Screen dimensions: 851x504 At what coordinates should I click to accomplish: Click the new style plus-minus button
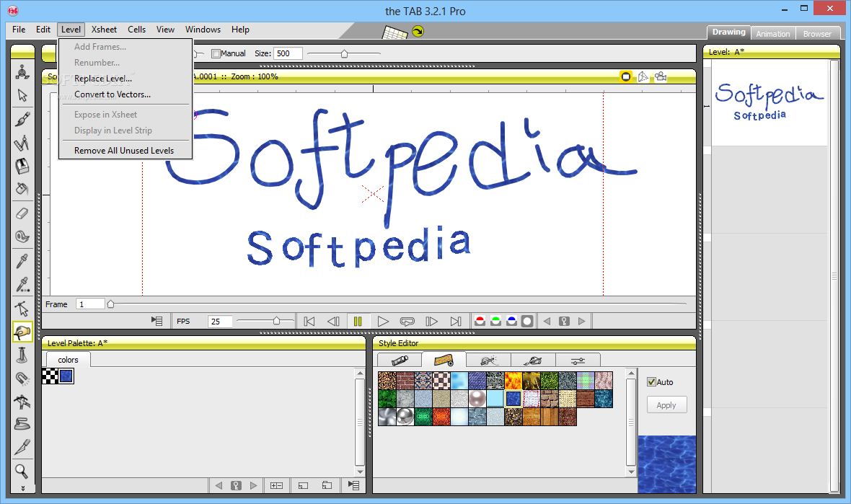click(276, 485)
